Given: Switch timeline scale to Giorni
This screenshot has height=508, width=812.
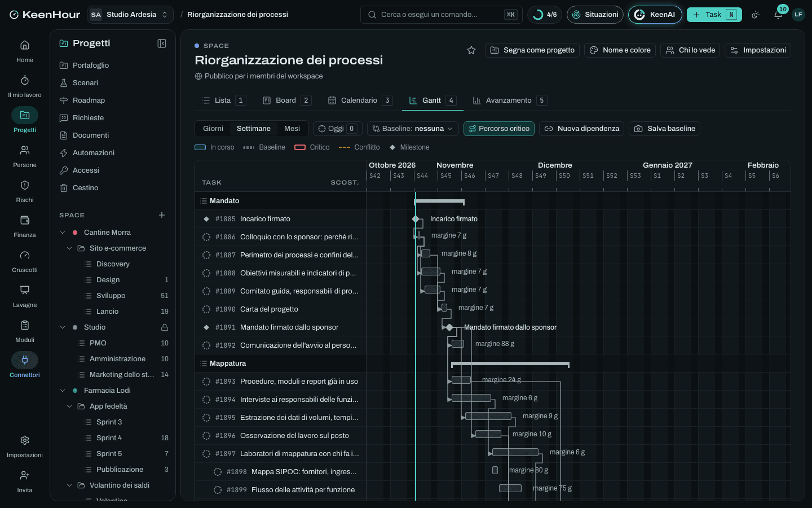Looking at the screenshot, I should [213, 129].
